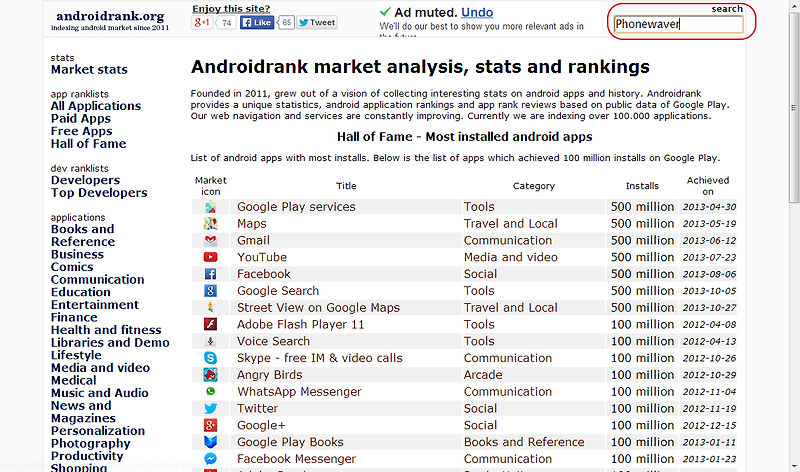Click the Angry Birds app icon
Screen dimensions: 800x472
(210, 375)
